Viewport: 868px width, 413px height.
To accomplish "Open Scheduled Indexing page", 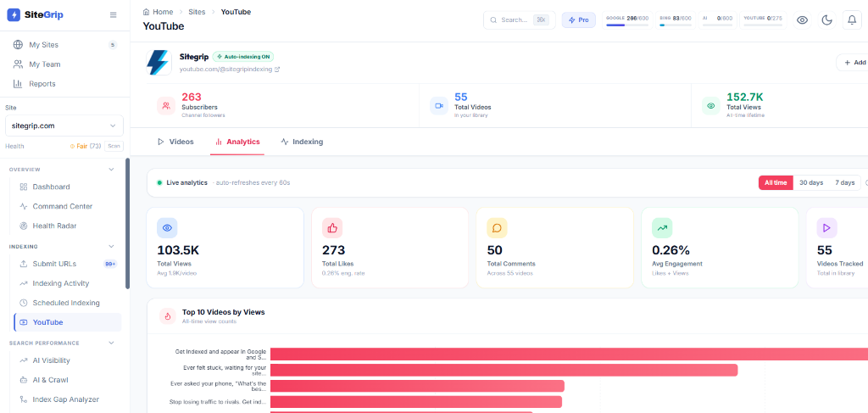I will (68, 303).
